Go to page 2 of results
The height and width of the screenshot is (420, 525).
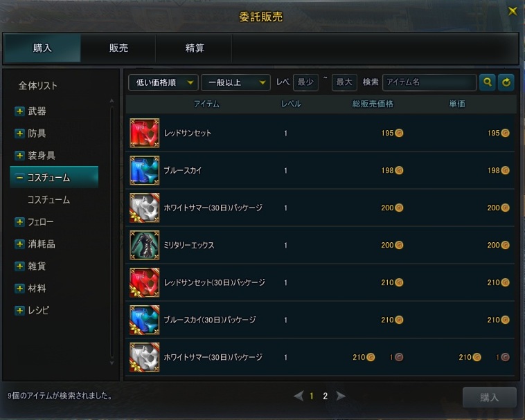coord(325,396)
